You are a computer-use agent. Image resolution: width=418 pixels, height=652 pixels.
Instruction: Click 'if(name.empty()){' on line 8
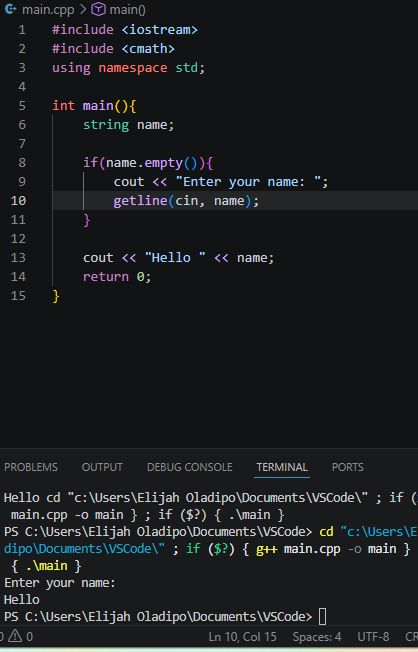click(x=148, y=163)
